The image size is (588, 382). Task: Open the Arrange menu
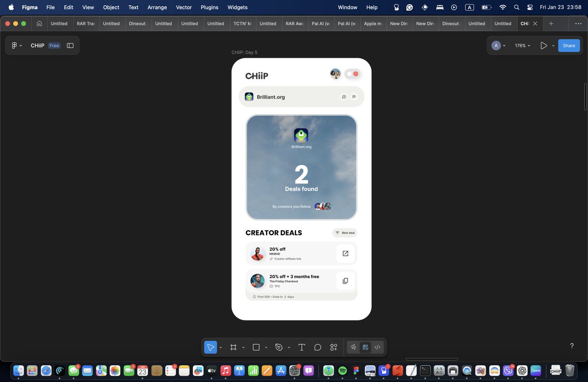click(x=157, y=7)
